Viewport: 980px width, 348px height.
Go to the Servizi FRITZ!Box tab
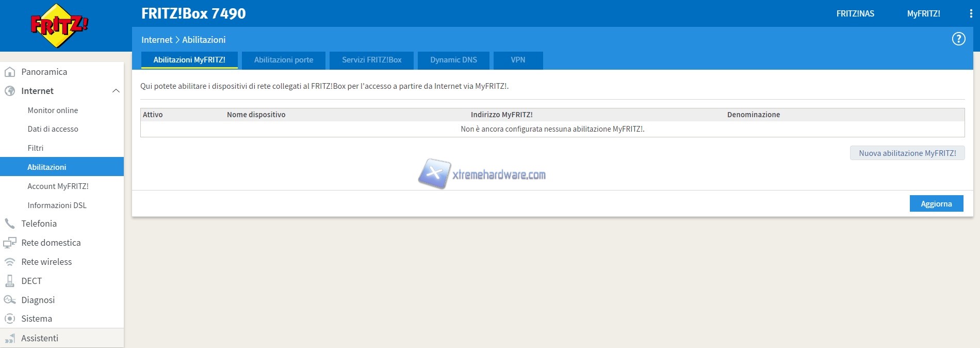pos(371,60)
